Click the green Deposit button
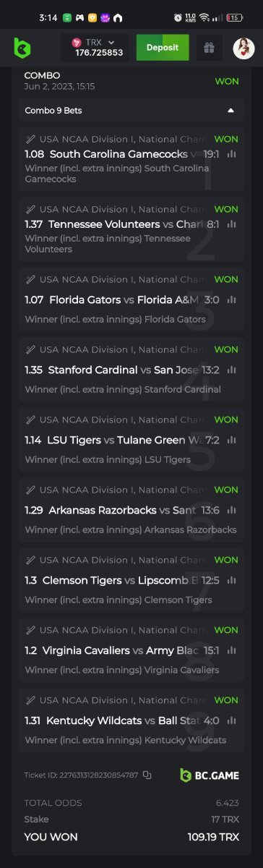 (163, 48)
